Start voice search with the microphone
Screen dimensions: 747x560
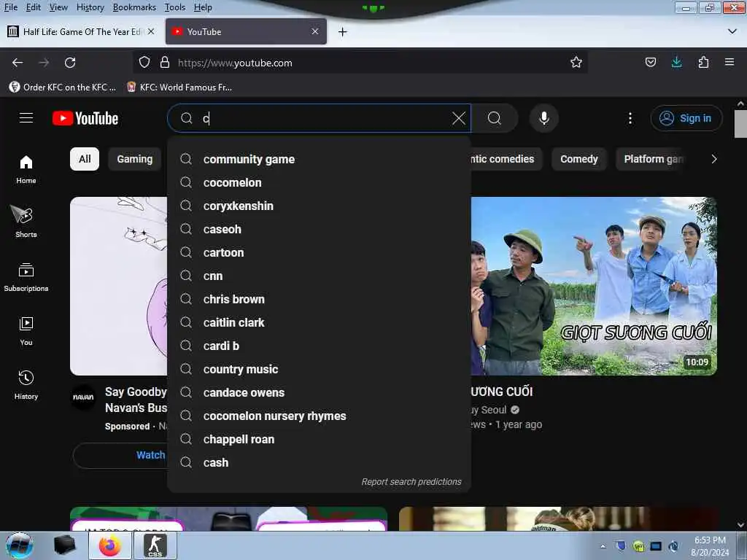click(x=543, y=118)
